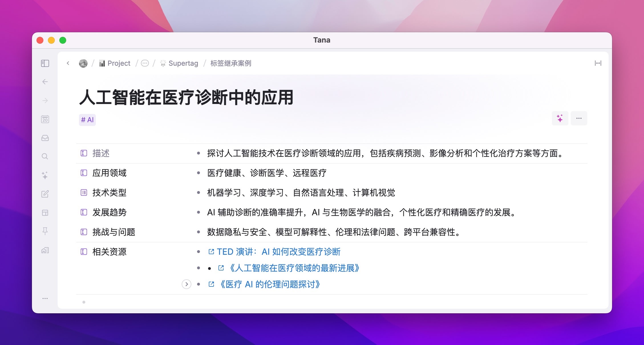This screenshot has width=644, height=345.
Task: Toggle the sidebar panel icon
Action: click(45, 63)
